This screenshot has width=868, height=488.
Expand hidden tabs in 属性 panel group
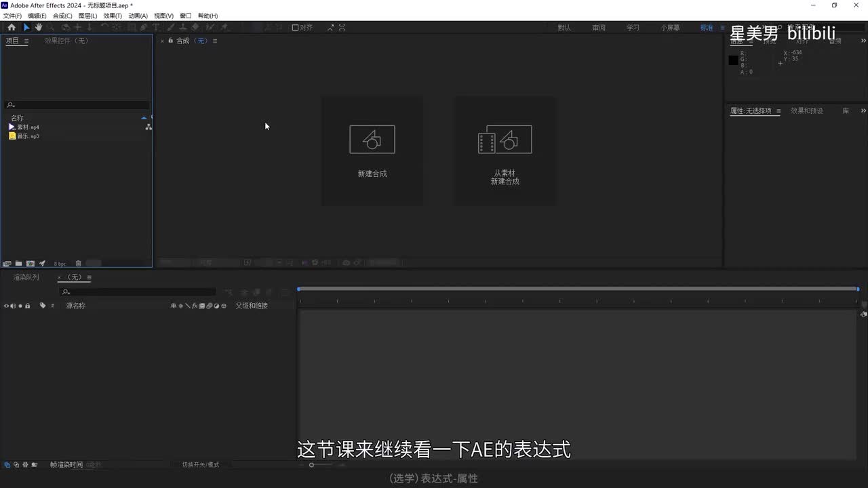click(x=863, y=110)
